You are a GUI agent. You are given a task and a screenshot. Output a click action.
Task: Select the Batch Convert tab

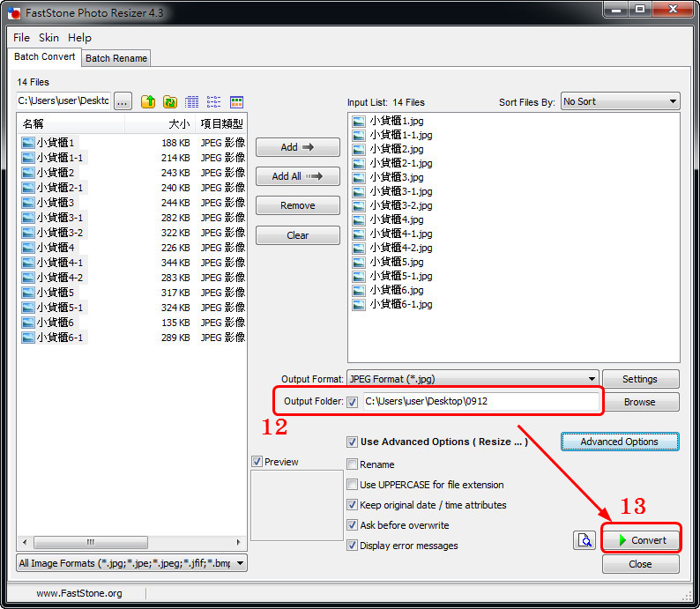click(45, 56)
